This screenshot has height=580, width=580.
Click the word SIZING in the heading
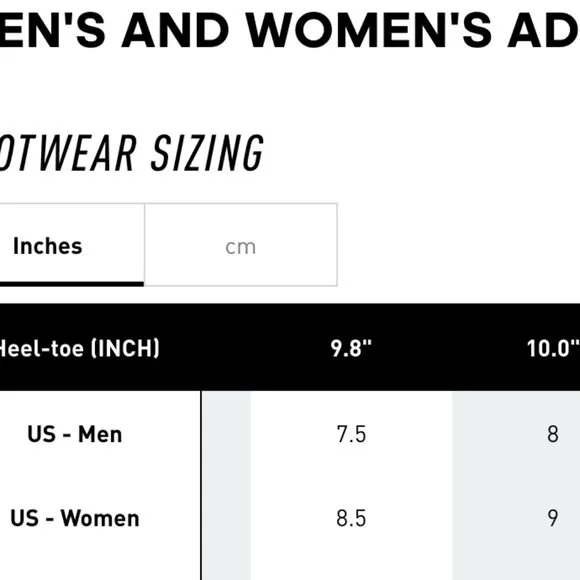pos(208,153)
